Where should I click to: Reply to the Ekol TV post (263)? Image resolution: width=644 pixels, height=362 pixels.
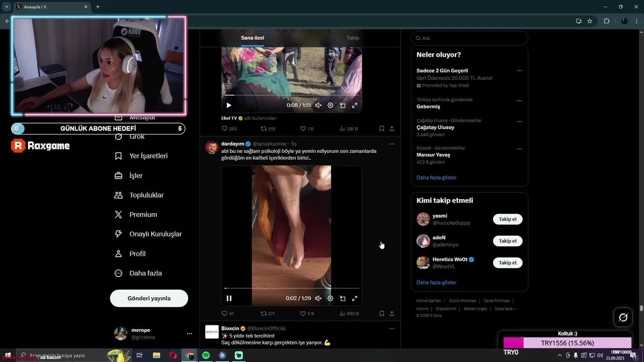click(x=229, y=129)
